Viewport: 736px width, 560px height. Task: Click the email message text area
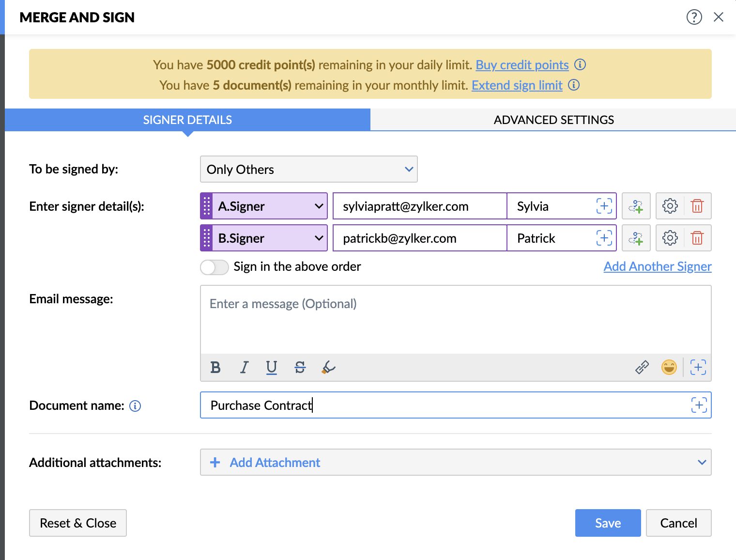[455, 320]
